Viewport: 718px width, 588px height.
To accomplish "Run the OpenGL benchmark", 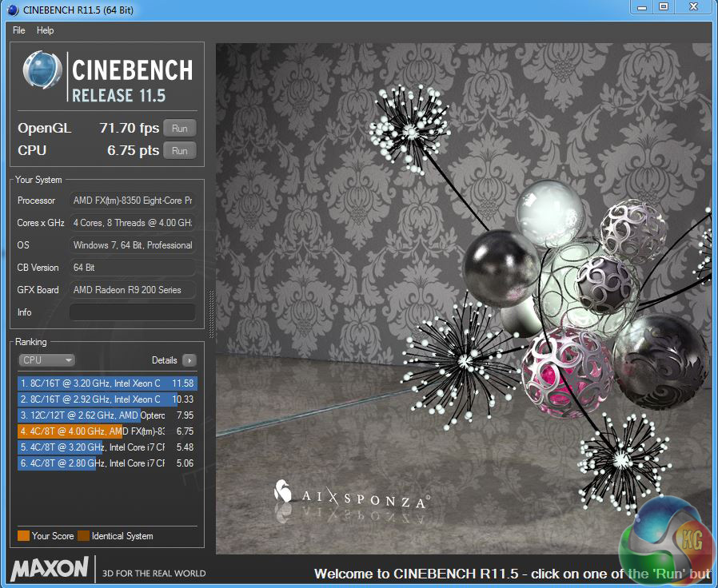I will [x=179, y=129].
